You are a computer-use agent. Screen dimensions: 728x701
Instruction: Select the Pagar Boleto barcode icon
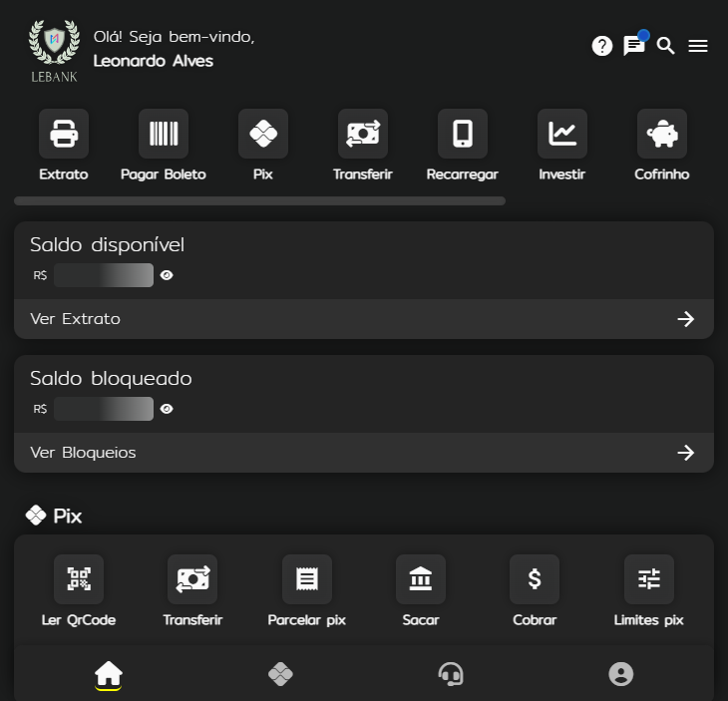pyautogui.click(x=164, y=134)
